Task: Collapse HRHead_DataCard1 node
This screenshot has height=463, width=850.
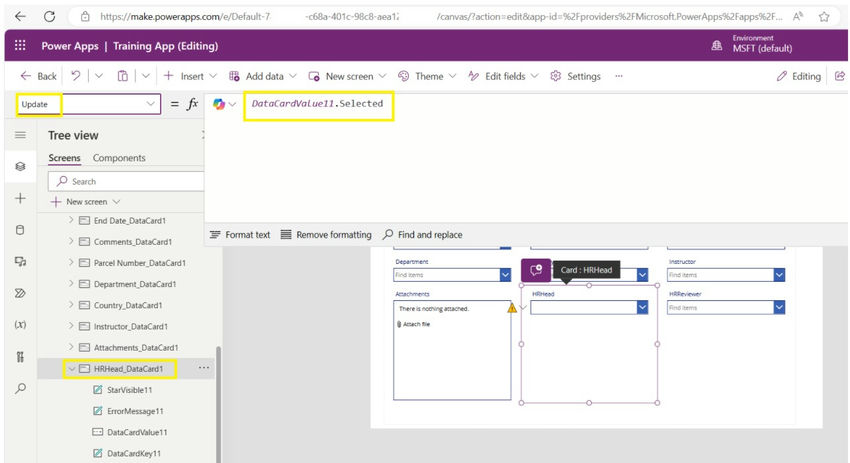Action: click(71, 369)
